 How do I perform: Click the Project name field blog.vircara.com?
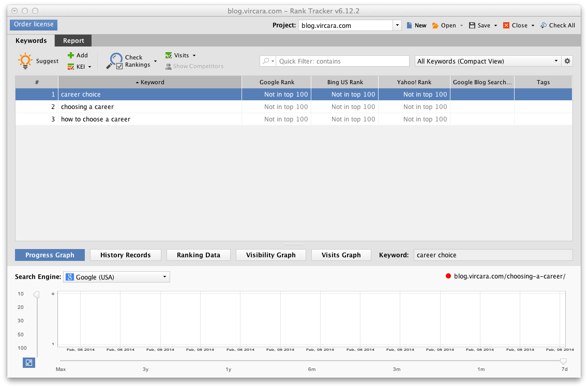click(x=345, y=25)
